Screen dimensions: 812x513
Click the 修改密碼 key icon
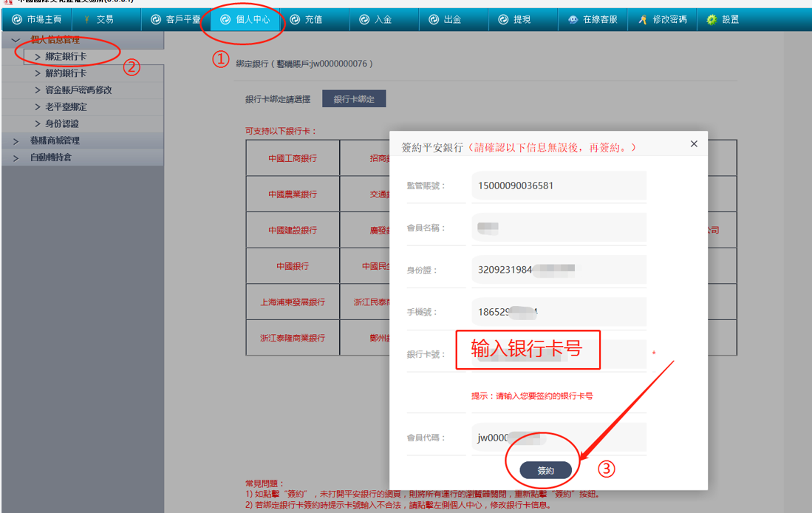click(643, 20)
